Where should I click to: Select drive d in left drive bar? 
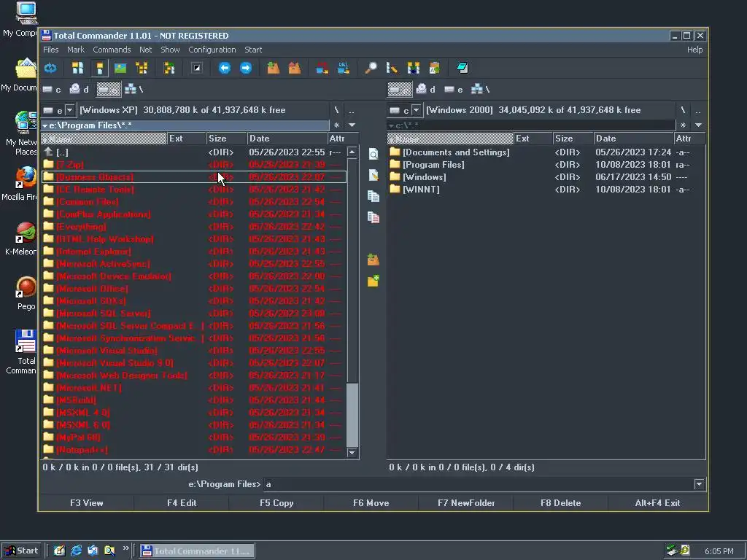80,90
